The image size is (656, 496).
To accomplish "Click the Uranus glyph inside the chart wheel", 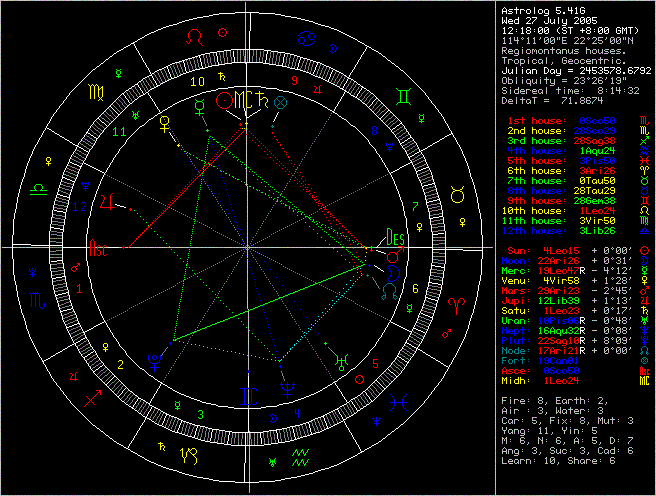I will point(341,362).
